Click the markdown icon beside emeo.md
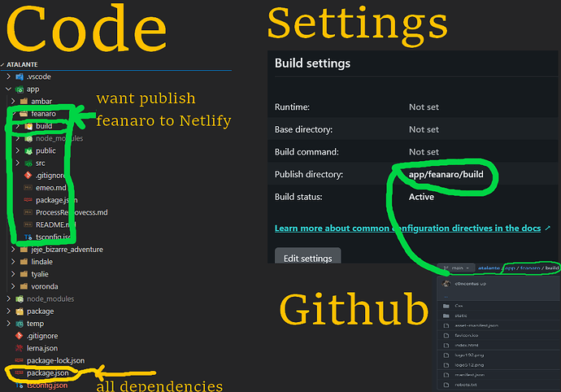Screen dimensions: 561x392 coord(28,188)
